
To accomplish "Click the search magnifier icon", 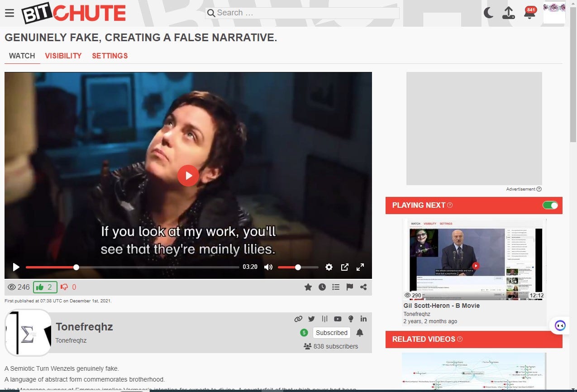I will (x=211, y=13).
